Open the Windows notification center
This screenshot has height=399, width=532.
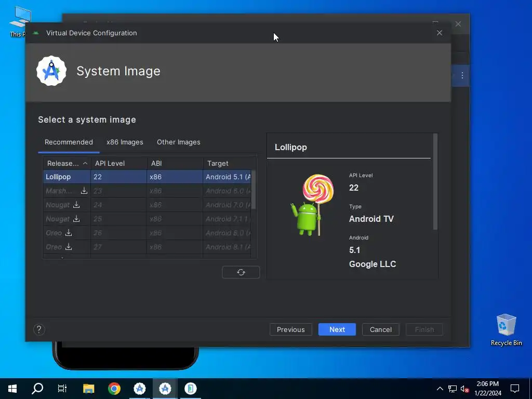515,389
